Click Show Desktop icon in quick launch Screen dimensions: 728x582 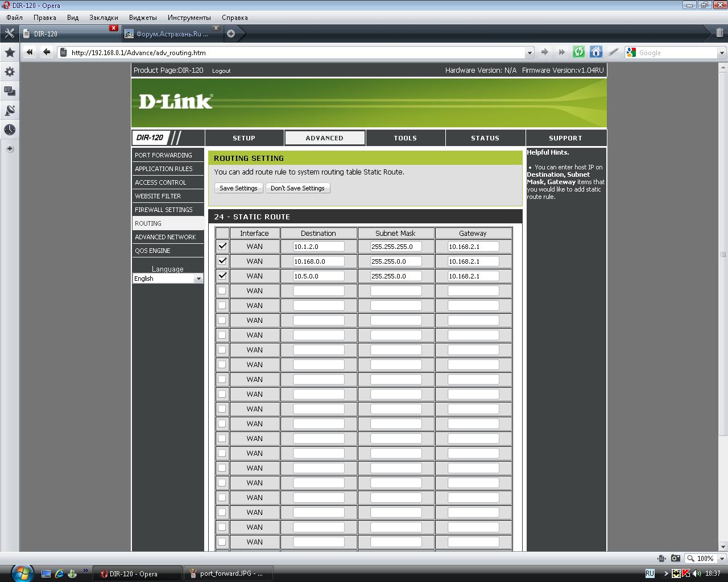[46, 574]
